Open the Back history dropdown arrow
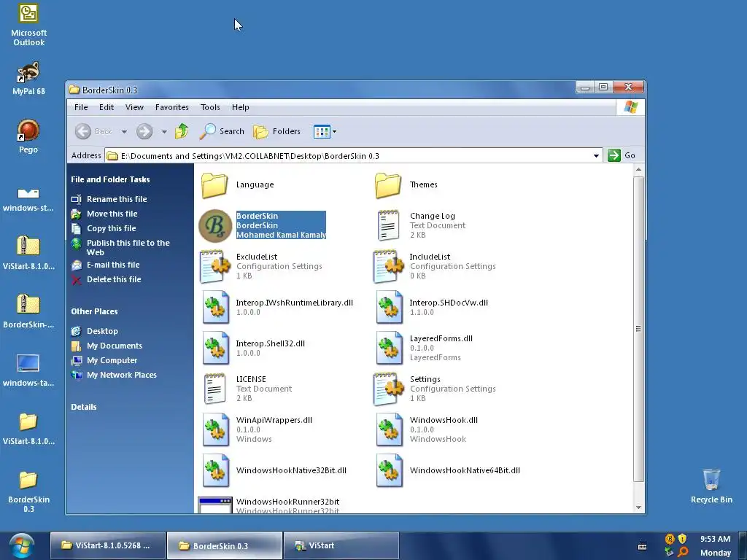Viewport: 747px width, 560px height. coord(124,131)
